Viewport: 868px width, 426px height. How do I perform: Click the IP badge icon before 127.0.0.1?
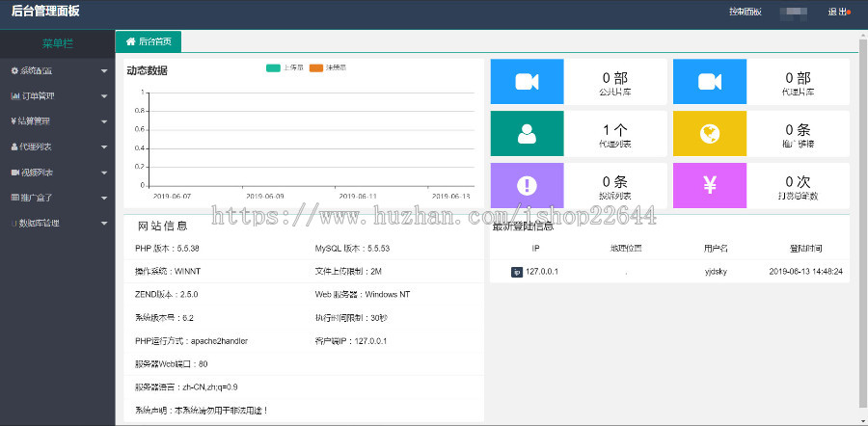coord(517,272)
